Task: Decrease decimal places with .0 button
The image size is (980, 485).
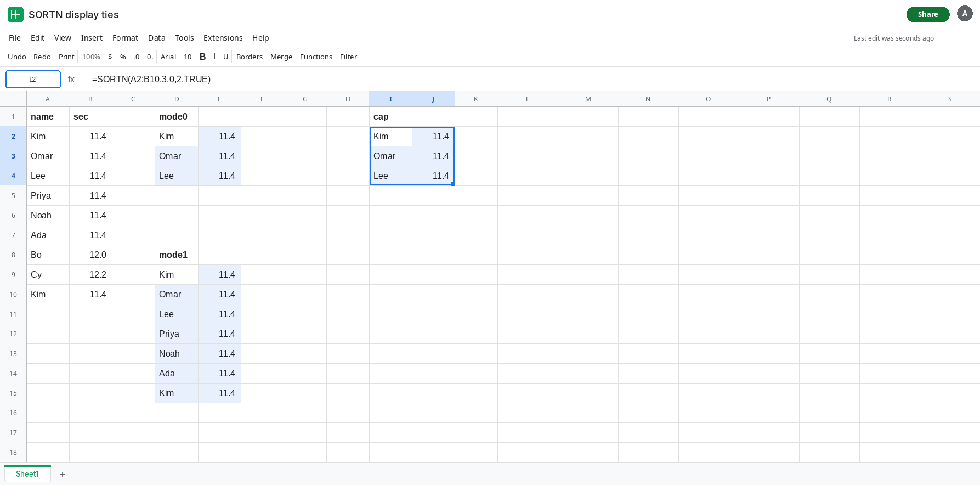Action: [136, 57]
